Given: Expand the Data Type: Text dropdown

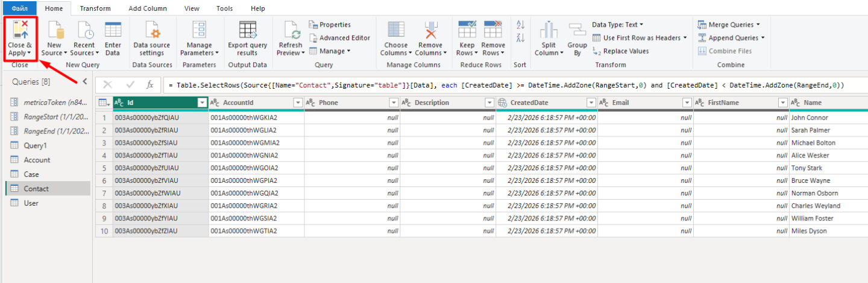Looking at the screenshot, I should (x=618, y=25).
